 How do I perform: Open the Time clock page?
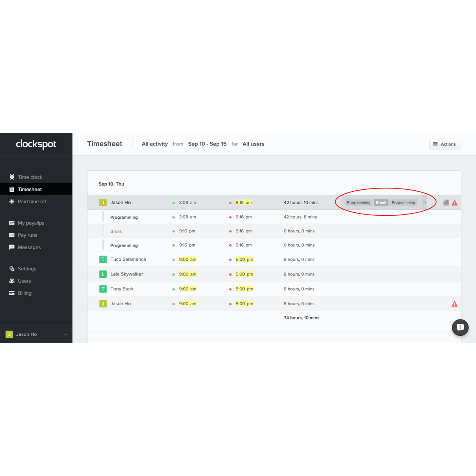pos(30,177)
